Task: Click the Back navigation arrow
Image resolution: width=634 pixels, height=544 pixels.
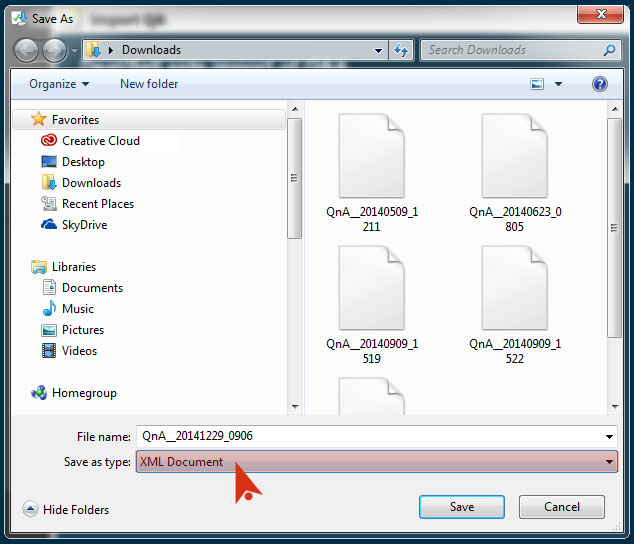Action: pos(26,50)
